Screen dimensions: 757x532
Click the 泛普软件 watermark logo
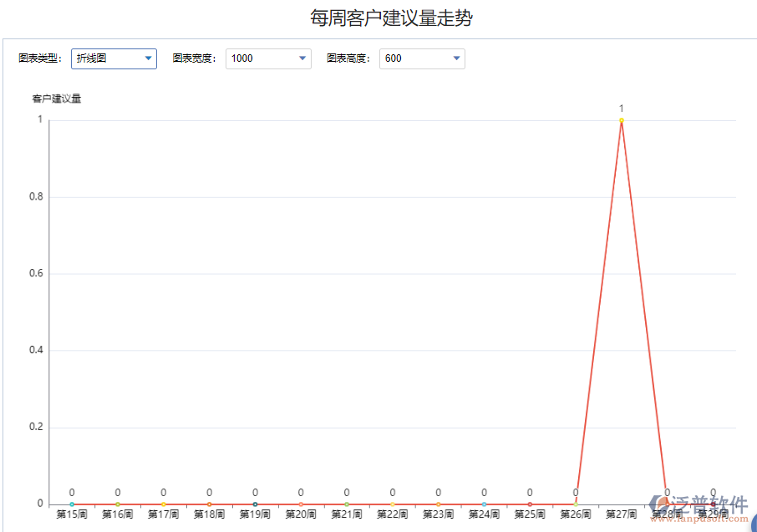click(700, 501)
